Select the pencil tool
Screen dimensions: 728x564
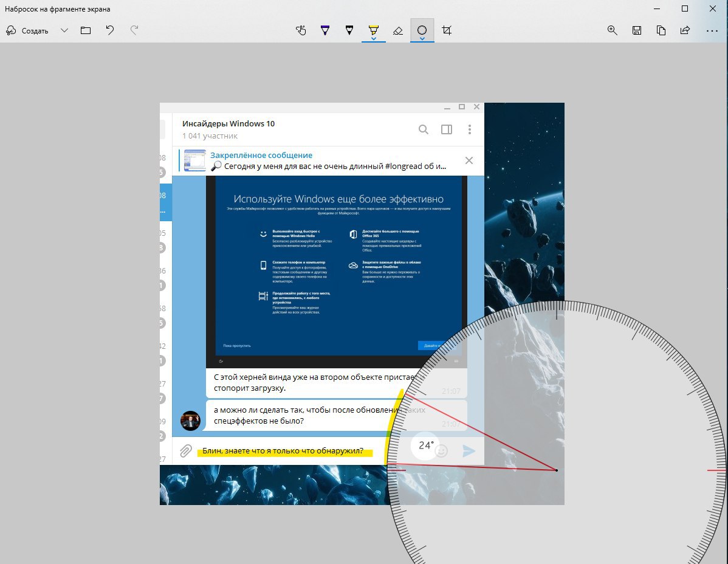click(349, 30)
